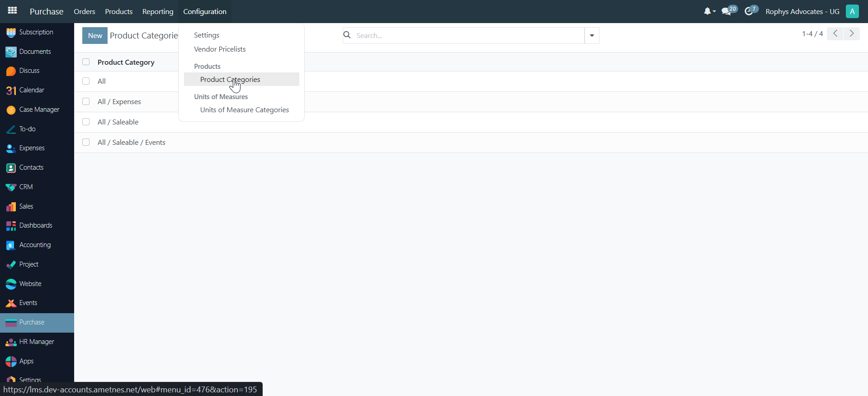This screenshot has height=396, width=868.
Task: Open Dashboards app in sidebar
Action: [37, 225]
